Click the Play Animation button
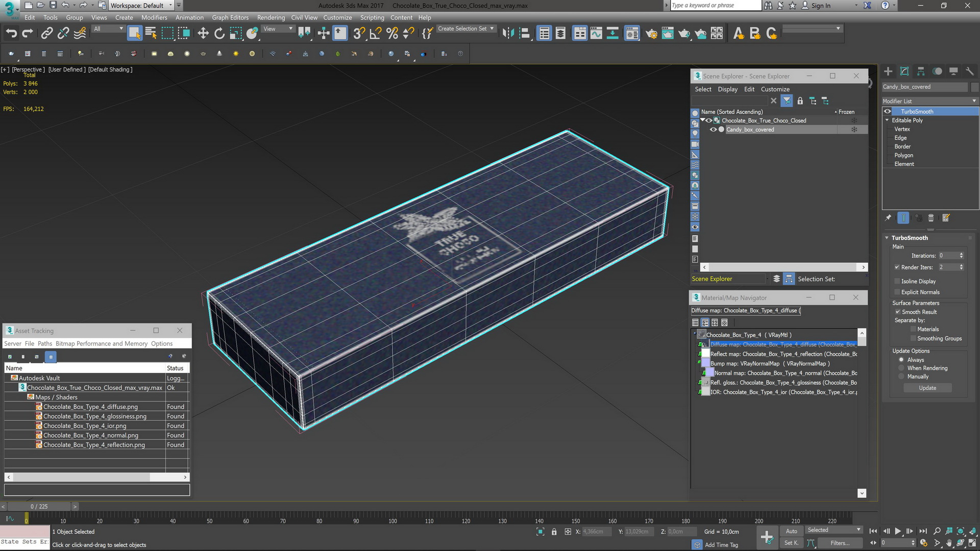The height and width of the screenshot is (551, 980). (898, 531)
